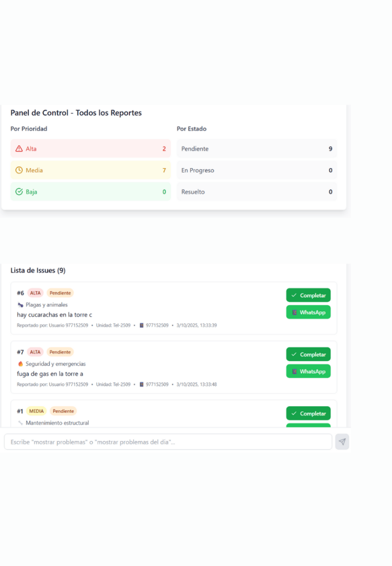Click the bug icon next to Plagas y animales

tap(20, 305)
